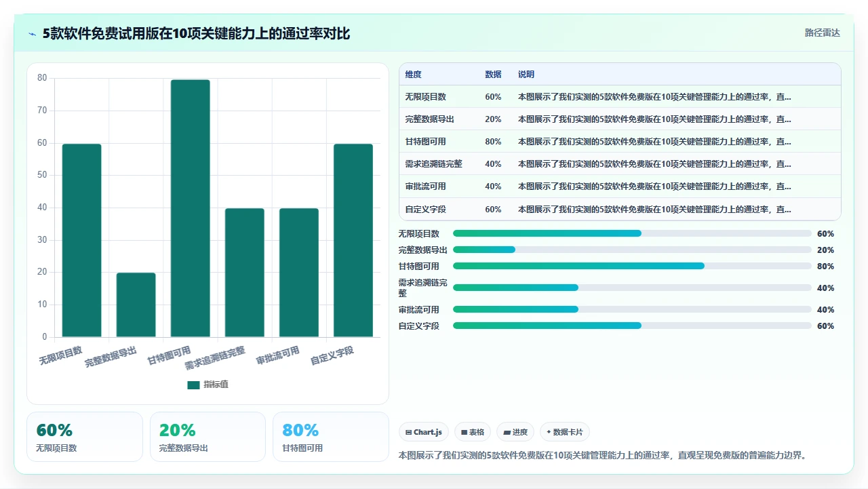Click the y-axis tick value 50

pos(42,175)
